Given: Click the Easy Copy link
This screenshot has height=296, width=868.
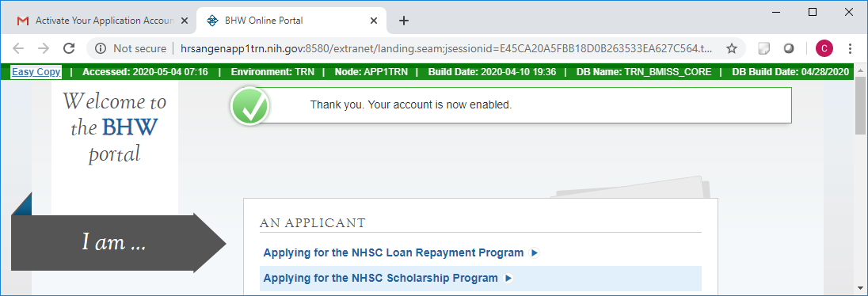Looking at the screenshot, I should tap(36, 72).
